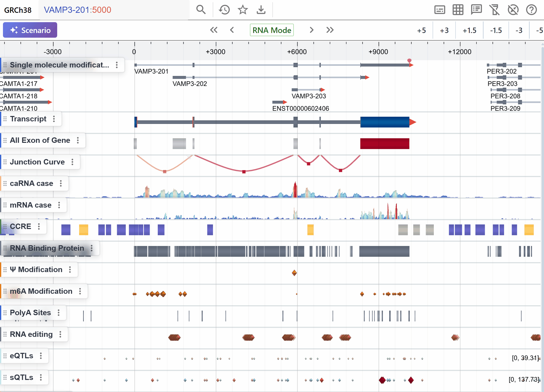Jump far right with double chevron
The height and width of the screenshot is (392, 544).
pyautogui.click(x=330, y=30)
